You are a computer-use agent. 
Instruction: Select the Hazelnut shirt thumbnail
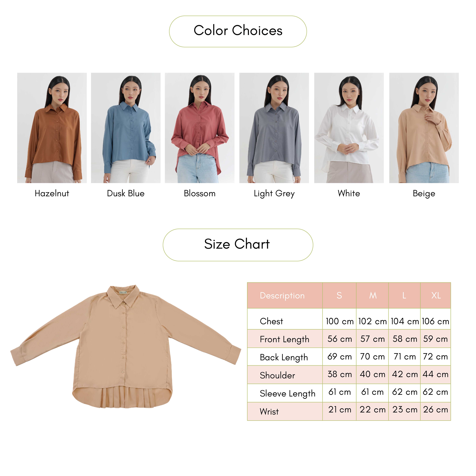52,128
